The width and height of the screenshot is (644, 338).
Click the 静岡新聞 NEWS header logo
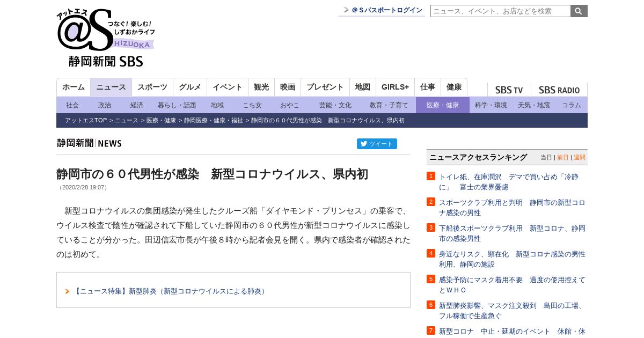coord(90,143)
